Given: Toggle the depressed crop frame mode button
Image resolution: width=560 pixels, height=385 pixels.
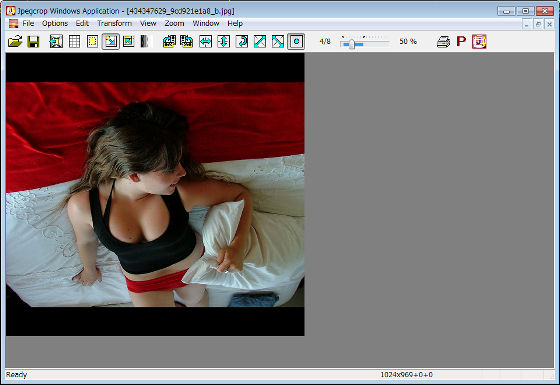Looking at the screenshot, I should point(111,42).
